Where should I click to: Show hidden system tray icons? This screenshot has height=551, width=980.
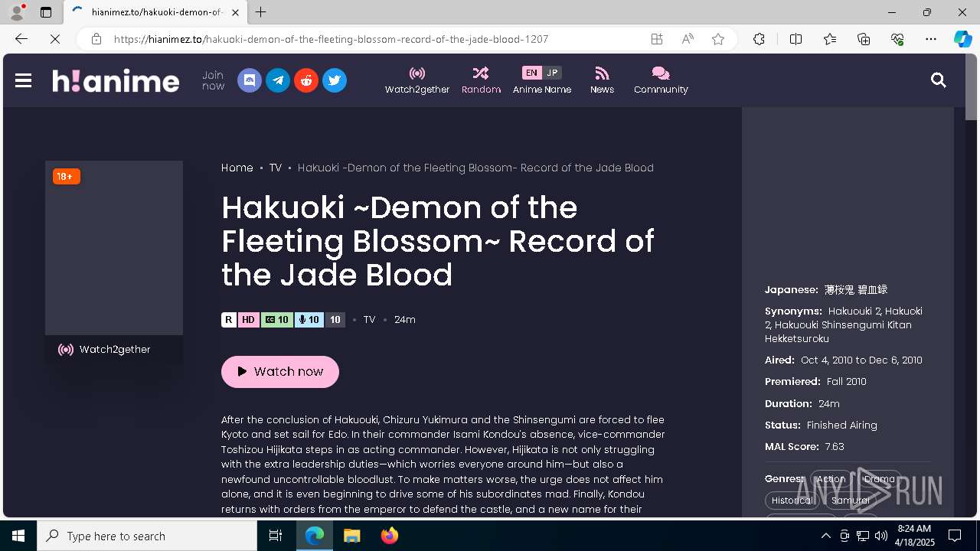pyautogui.click(x=825, y=536)
